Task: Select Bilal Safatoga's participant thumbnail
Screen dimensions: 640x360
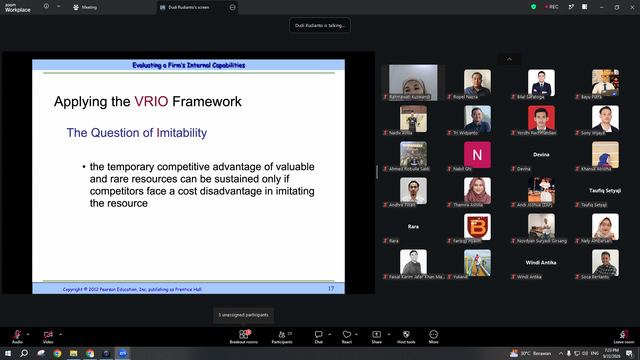Action: pos(541,82)
